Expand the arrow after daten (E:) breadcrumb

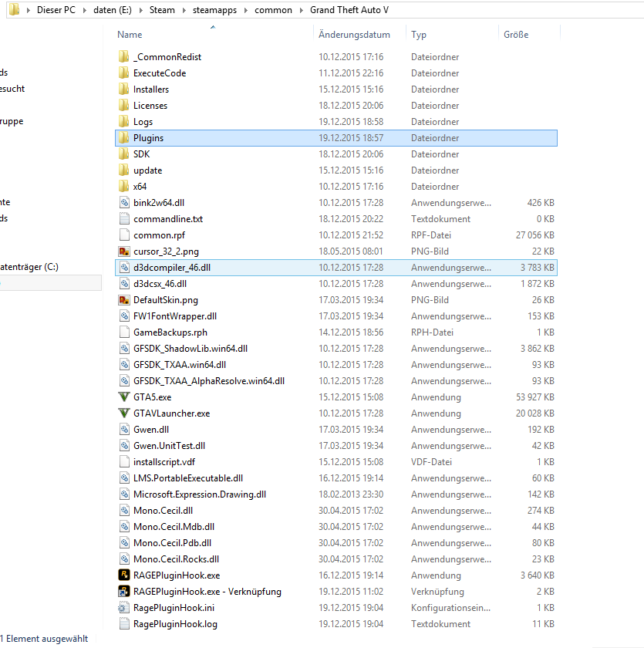[140, 10]
